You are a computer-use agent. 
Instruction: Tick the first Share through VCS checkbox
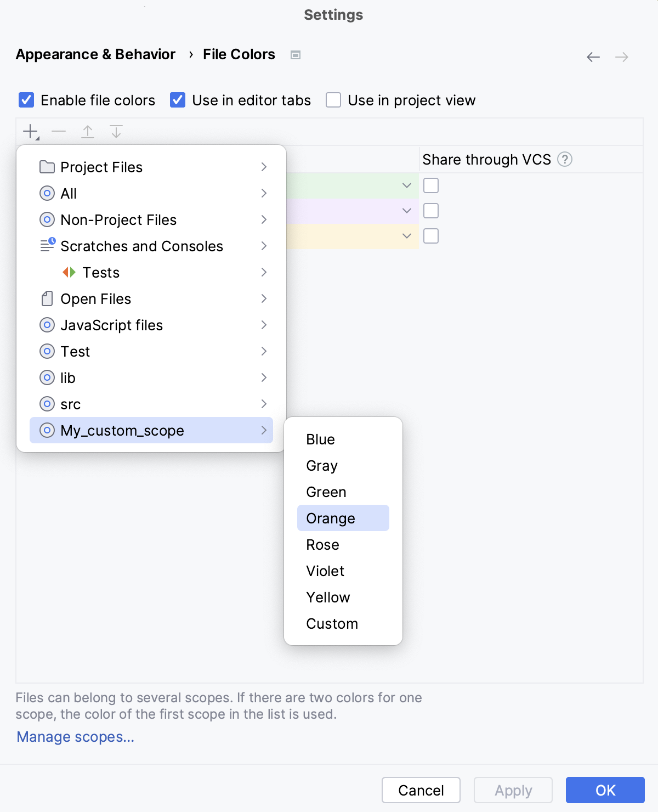(431, 185)
